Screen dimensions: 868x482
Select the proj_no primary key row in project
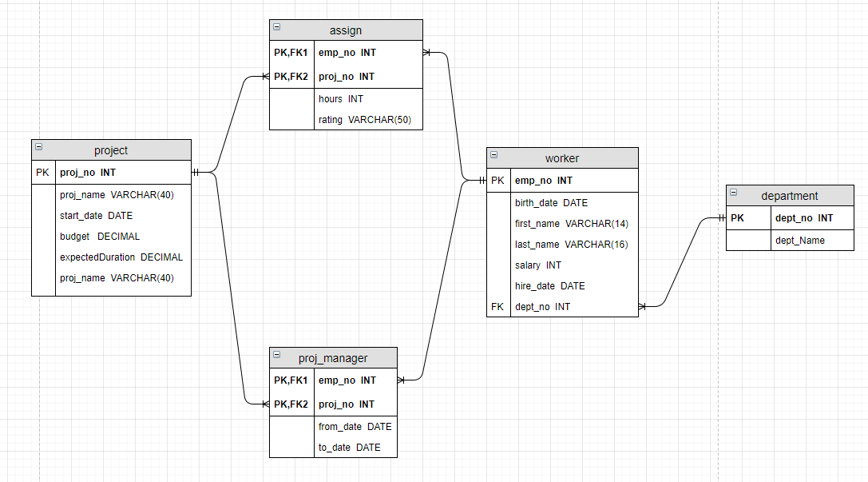pyautogui.click(x=111, y=172)
